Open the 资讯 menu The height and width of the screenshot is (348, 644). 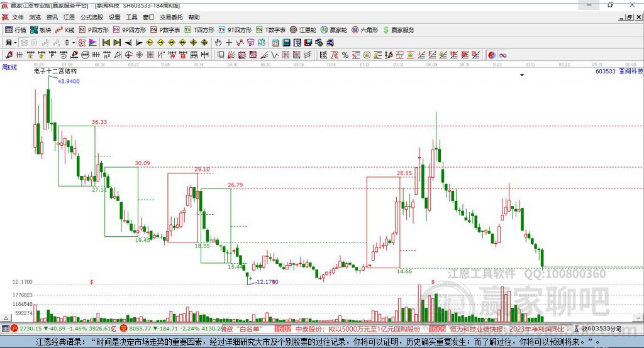pos(52,17)
